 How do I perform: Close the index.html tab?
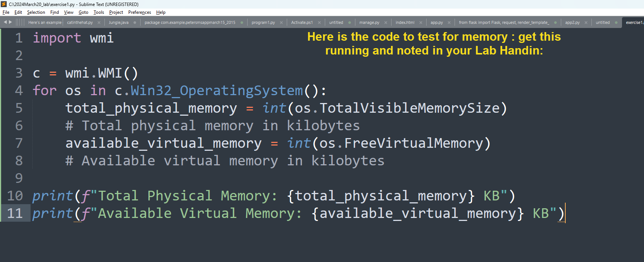(421, 22)
